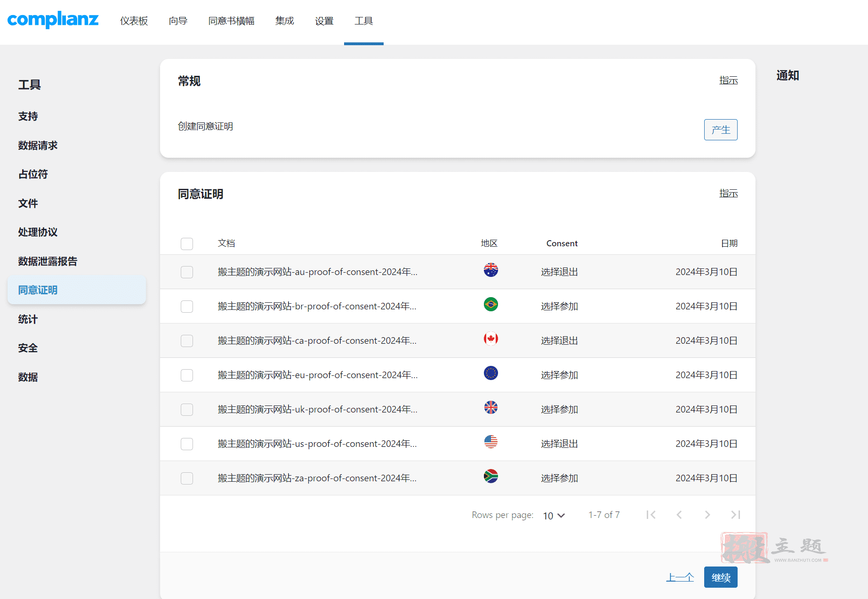Screen dimensions: 868x599
Task: Open 数据泄露报告 in the sidebar
Action: coord(48,261)
